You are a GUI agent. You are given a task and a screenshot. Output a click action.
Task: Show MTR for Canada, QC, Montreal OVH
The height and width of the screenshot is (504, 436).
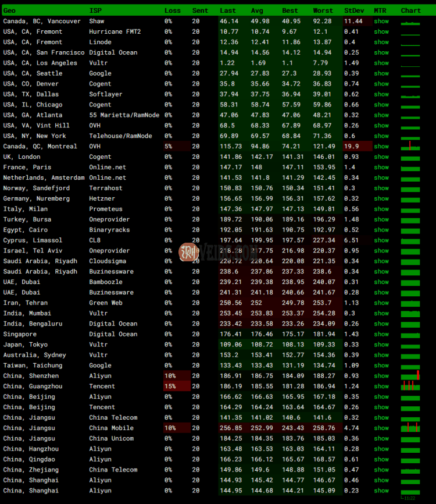[x=381, y=147]
